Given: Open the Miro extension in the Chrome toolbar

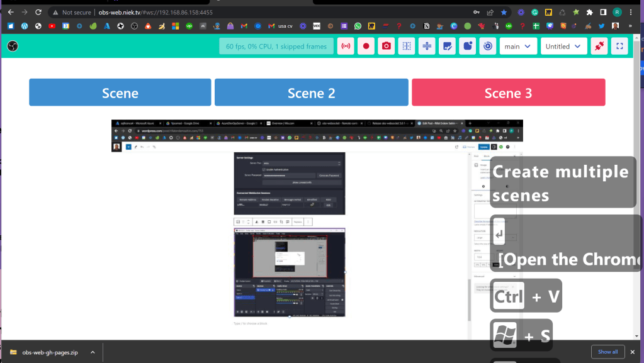Looking at the screenshot, I should (x=548, y=13).
